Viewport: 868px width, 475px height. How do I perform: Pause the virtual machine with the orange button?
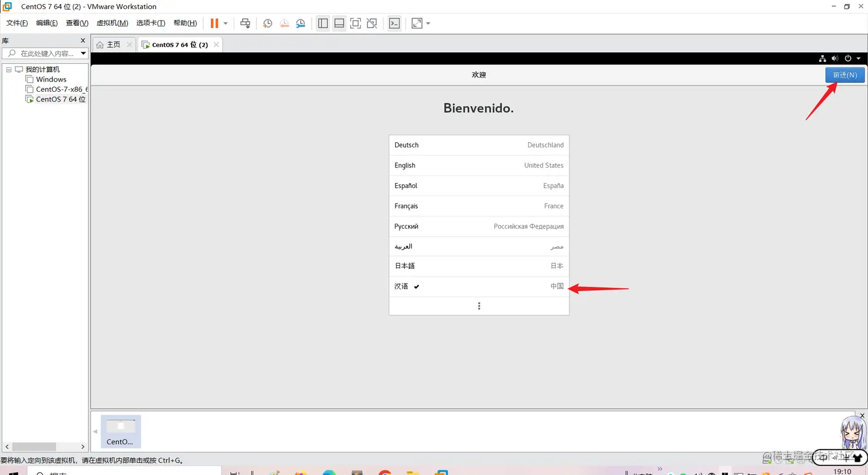point(214,24)
